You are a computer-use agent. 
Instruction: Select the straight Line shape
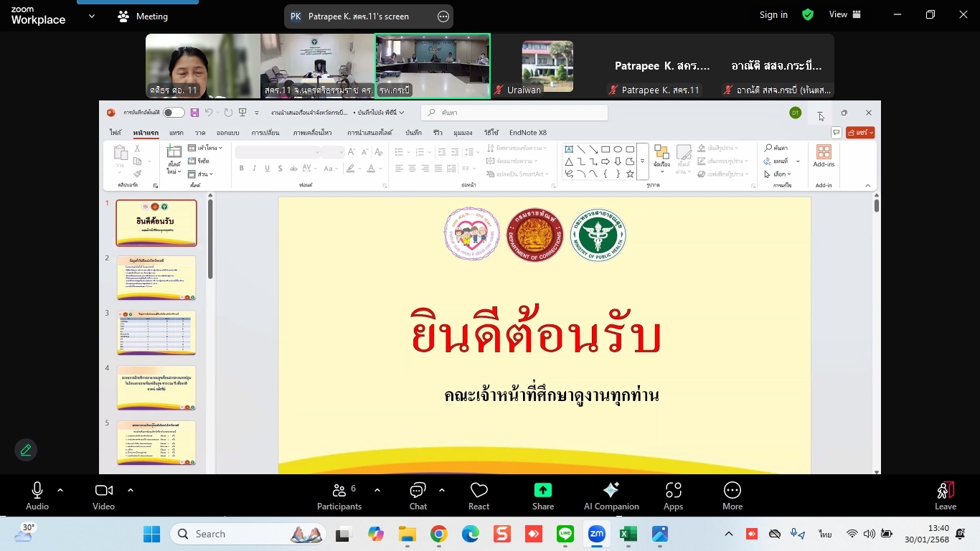[x=581, y=149]
